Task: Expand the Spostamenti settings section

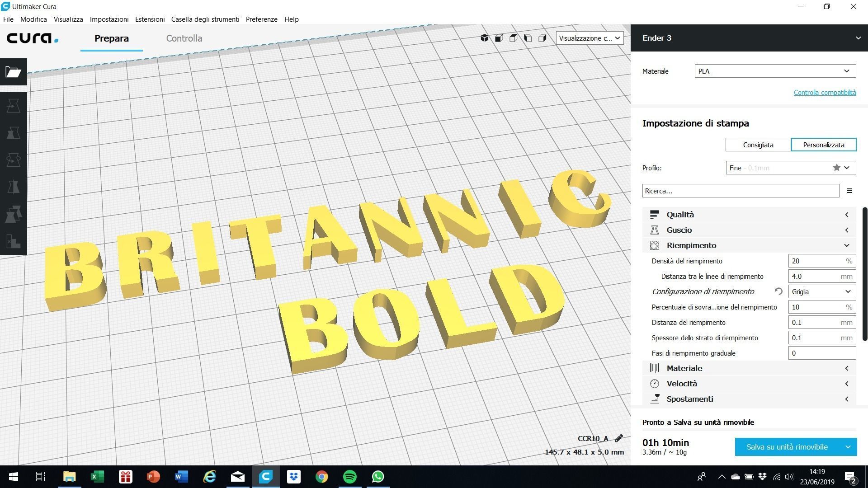Action: tap(749, 399)
